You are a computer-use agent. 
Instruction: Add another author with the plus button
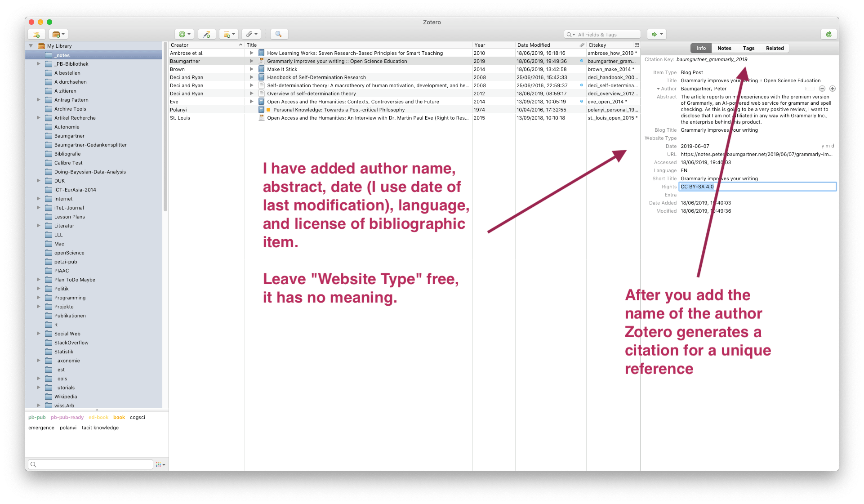pyautogui.click(x=833, y=89)
